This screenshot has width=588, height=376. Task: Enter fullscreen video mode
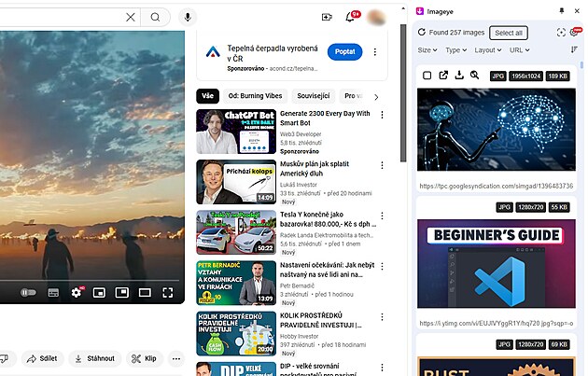(x=168, y=293)
